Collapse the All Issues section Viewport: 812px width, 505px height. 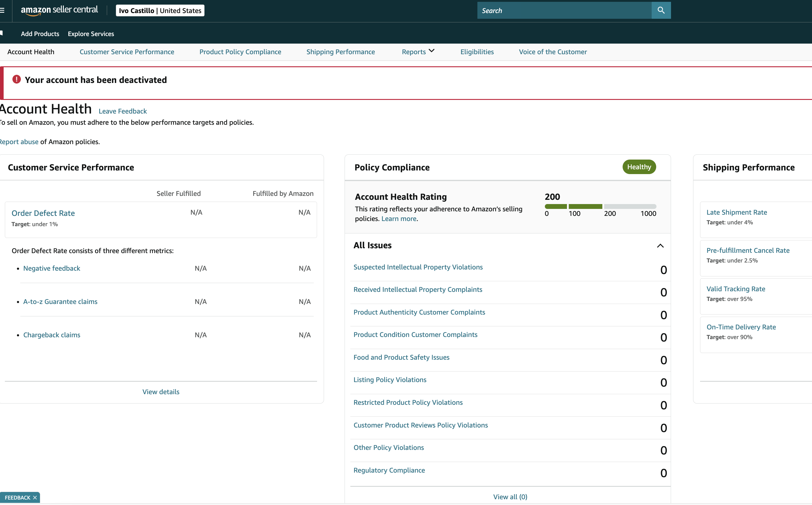660,246
